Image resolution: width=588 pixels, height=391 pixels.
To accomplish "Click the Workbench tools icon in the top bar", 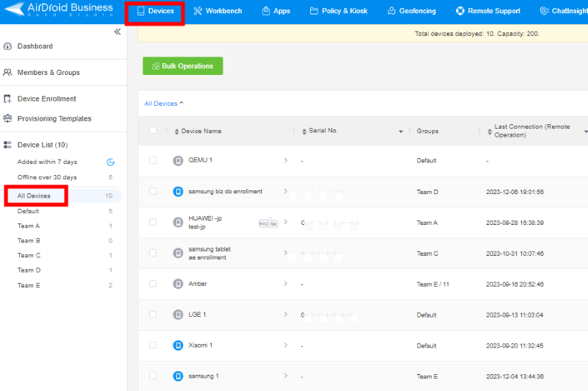I will [198, 11].
